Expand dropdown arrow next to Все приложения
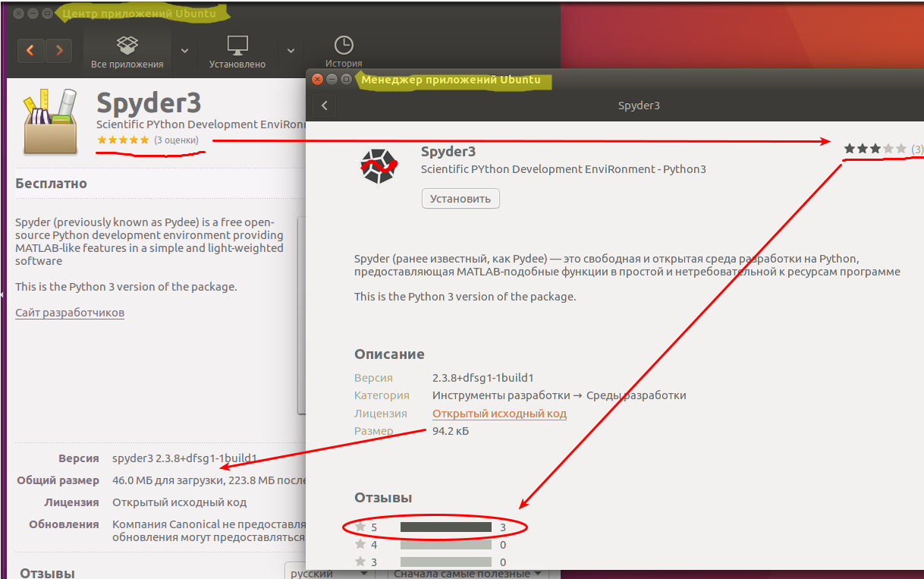This screenshot has width=924, height=579. [184, 51]
